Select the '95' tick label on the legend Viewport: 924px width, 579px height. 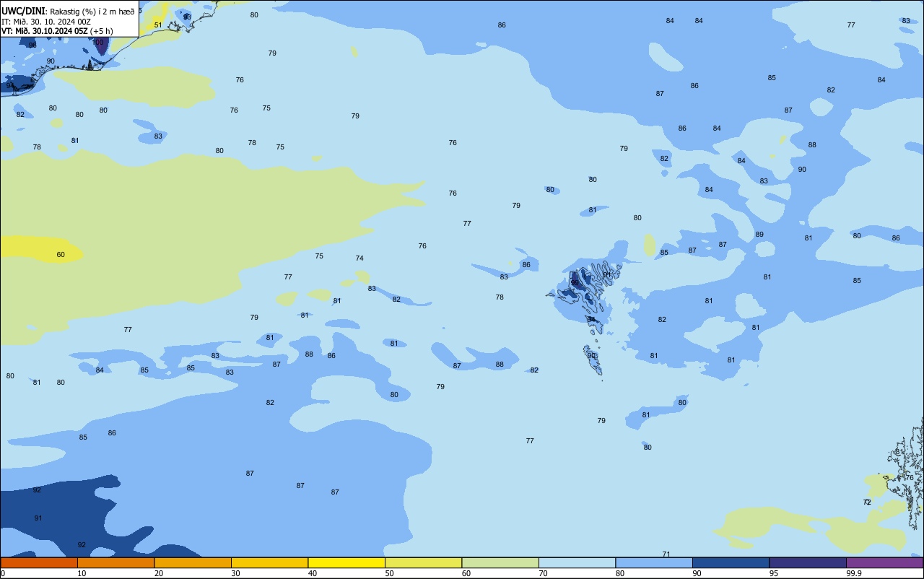point(773,573)
